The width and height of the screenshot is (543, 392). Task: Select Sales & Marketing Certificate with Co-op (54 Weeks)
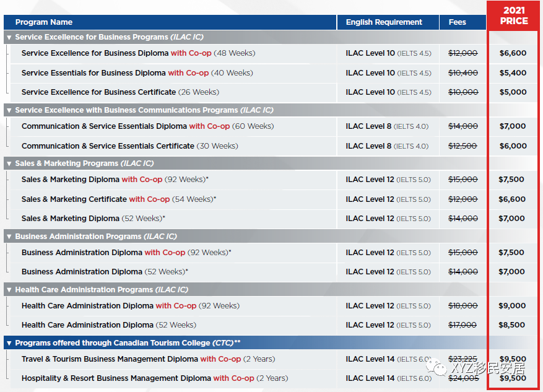coord(119,199)
